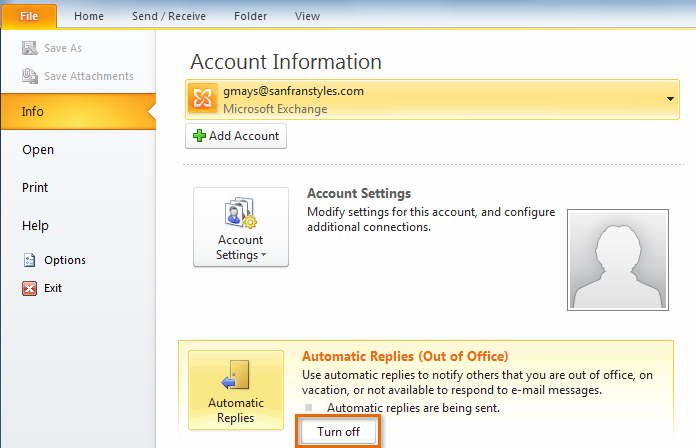
Task: Click 'Automatic replies are being sent' status
Action: pos(413,408)
